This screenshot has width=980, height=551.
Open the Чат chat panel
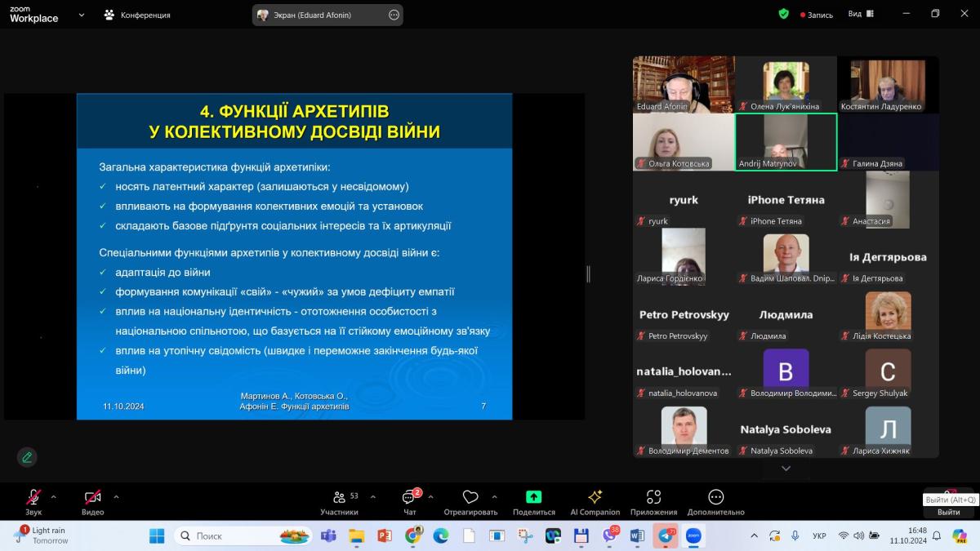(x=409, y=498)
